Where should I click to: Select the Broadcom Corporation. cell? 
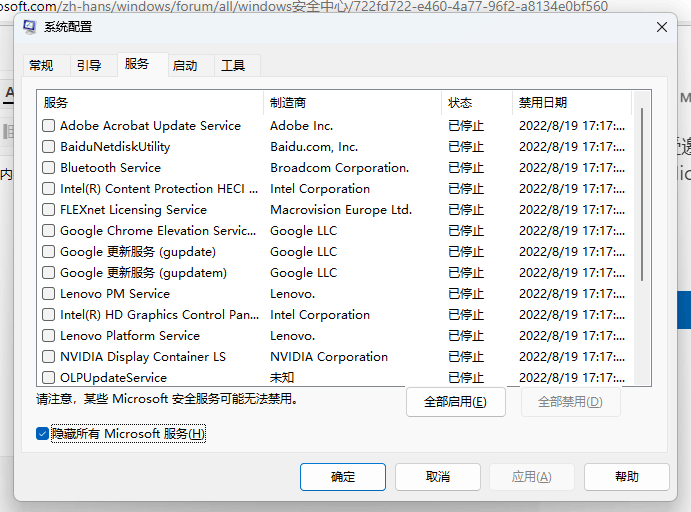340,168
